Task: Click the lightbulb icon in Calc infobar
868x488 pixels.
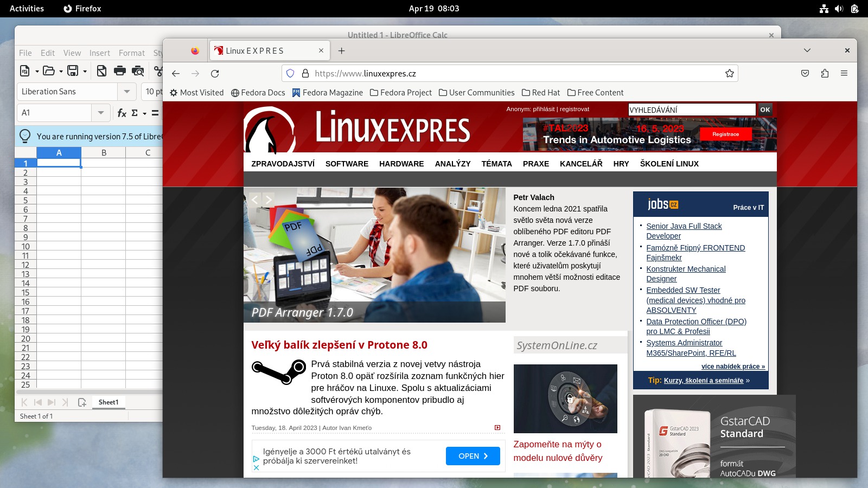Action: pyautogui.click(x=25, y=136)
